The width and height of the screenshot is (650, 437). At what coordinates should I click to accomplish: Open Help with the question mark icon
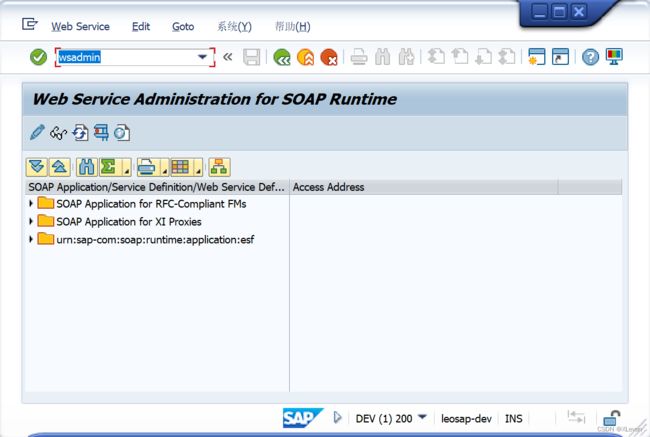point(590,57)
